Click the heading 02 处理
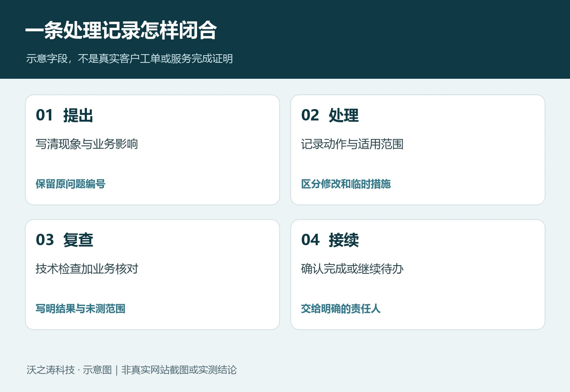The width and height of the screenshot is (570, 392). [330, 115]
